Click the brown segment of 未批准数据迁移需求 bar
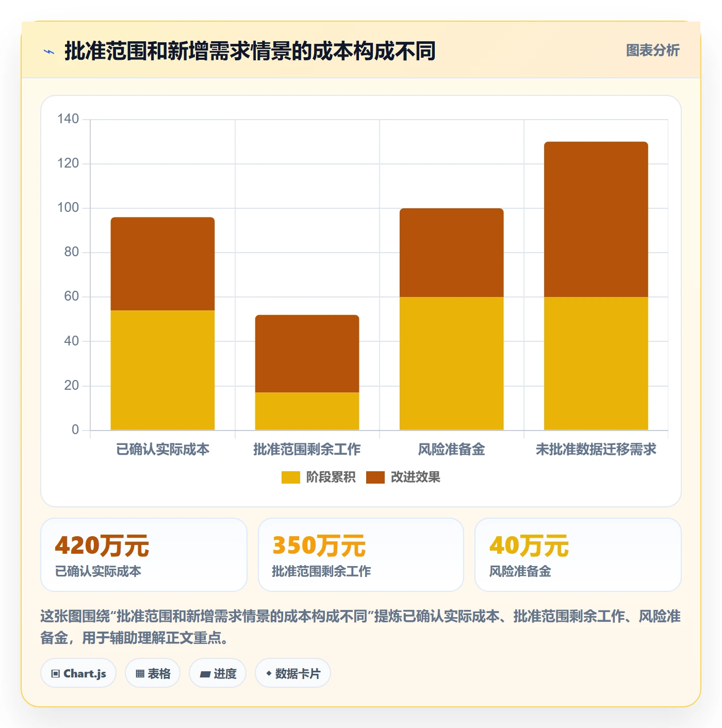This screenshot has height=728, width=722. click(596, 219)
